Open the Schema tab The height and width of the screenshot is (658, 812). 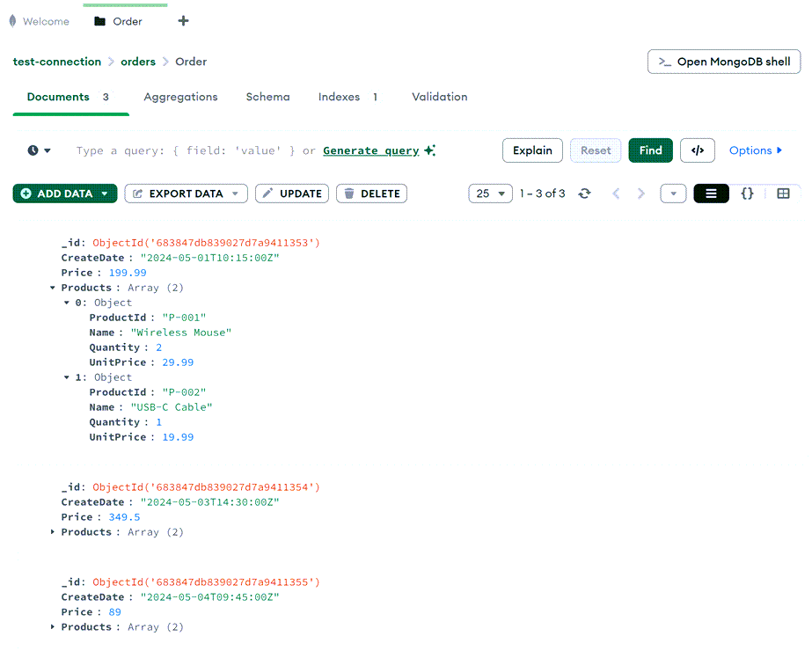267,97
